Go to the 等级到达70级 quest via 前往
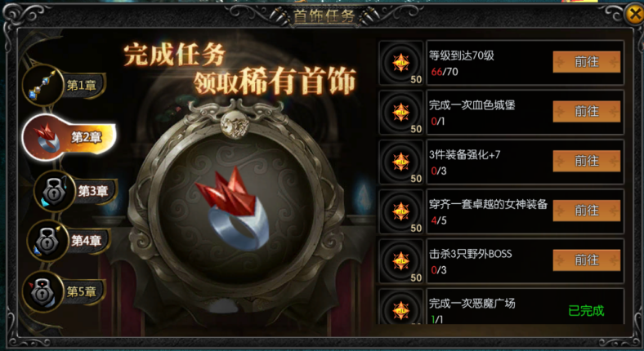This screenshot has width=644, height=351. [x=587, y=62]
